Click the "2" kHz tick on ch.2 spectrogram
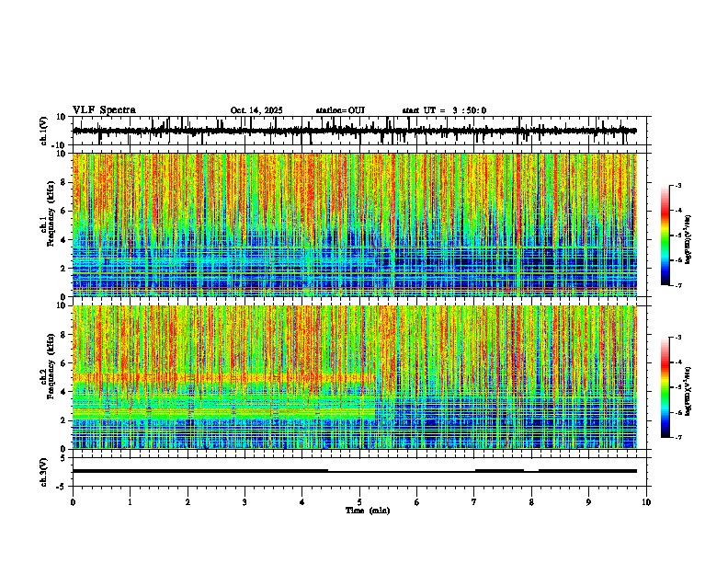 pos(64,420)
